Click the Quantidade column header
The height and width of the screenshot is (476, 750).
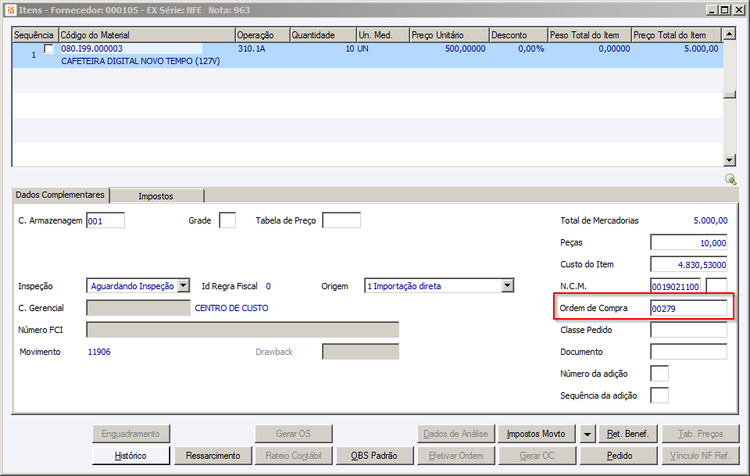tap(323, 35)
